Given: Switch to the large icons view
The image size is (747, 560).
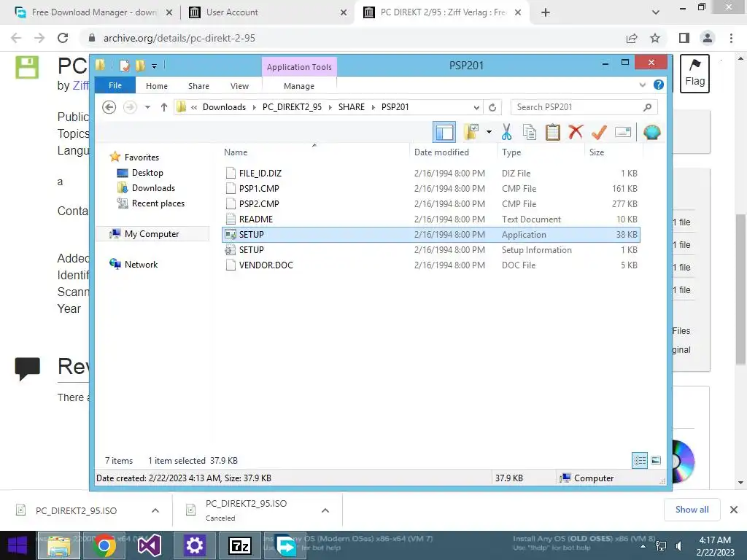Looking at the screenshot, I should pyautogui.click(x=656, y=460).
